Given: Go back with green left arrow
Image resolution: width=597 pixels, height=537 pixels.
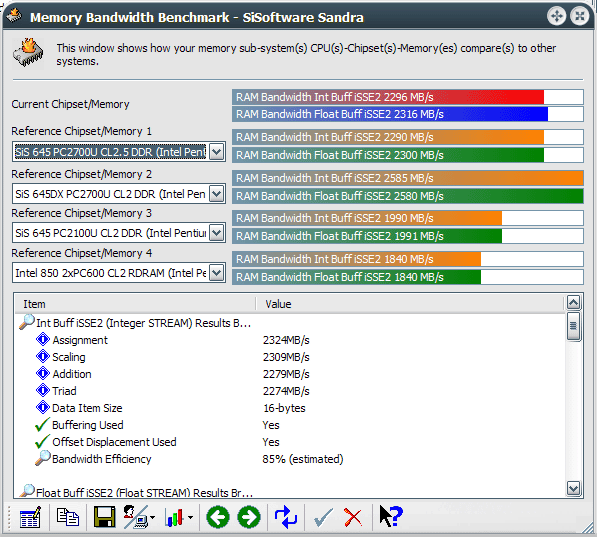Looking at the screenshot, I should 217,517.
